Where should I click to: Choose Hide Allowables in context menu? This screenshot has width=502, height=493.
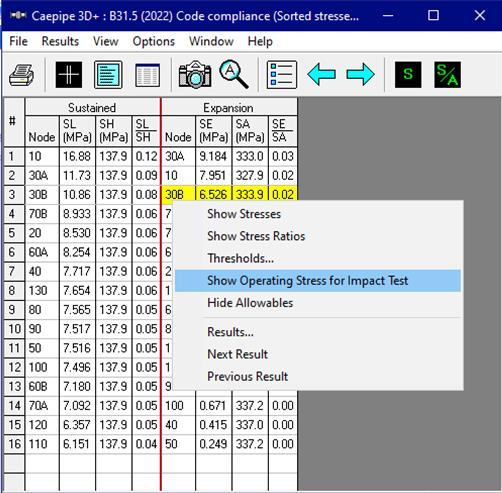pos(318,303)
